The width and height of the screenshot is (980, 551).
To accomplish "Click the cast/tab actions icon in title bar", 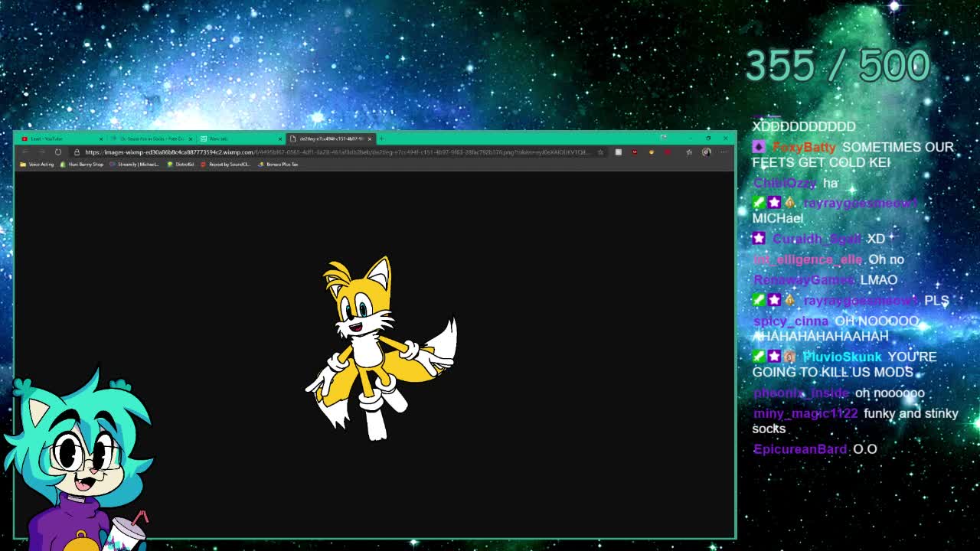I will pos(664,137).
